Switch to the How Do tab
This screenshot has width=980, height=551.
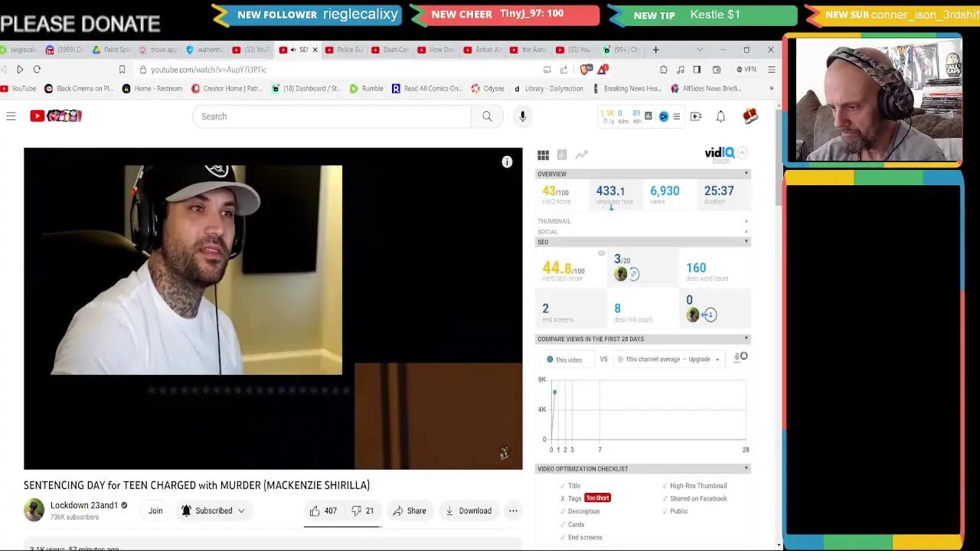click(x=436, y=50)
